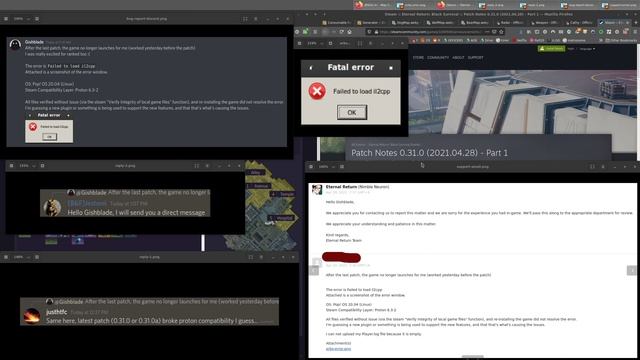This screenshot has width=640, height=360.
Task: Open the Other Bookmarks folder
Action: coord(622,40)
